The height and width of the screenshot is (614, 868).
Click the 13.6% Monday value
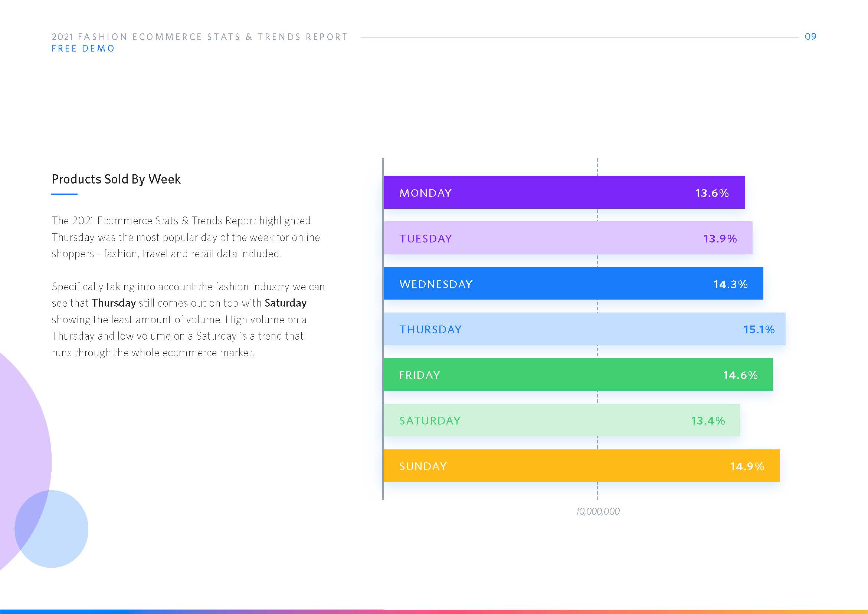coord(712,193)
